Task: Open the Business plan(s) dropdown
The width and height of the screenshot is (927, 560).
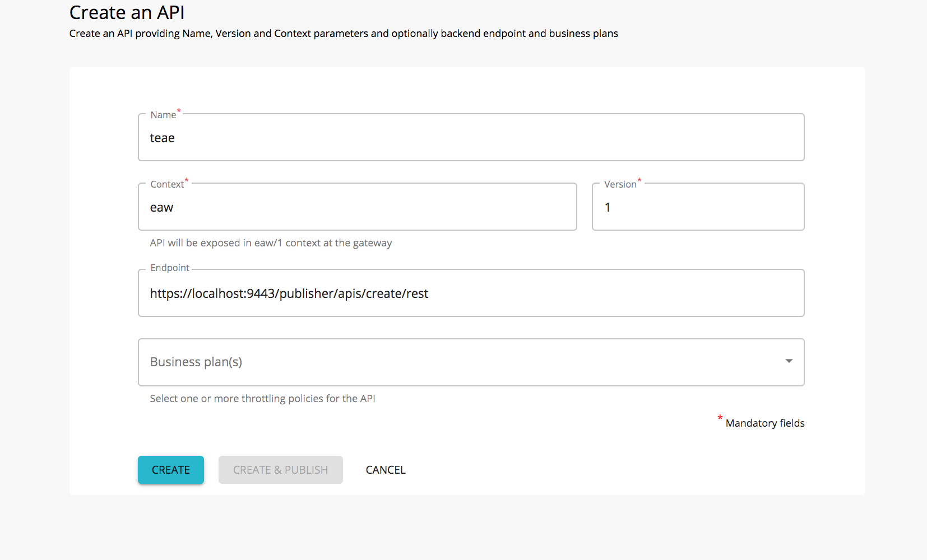Action: click(x=471, y=362)
